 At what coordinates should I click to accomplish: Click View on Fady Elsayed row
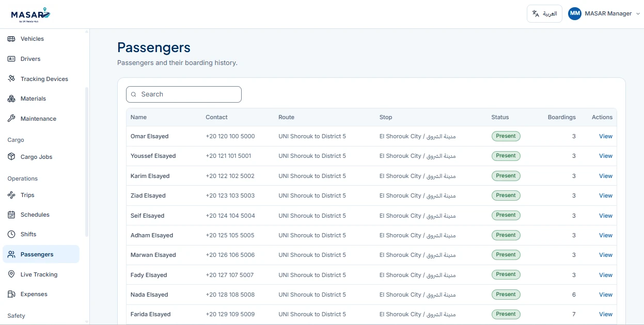[605, 275]
